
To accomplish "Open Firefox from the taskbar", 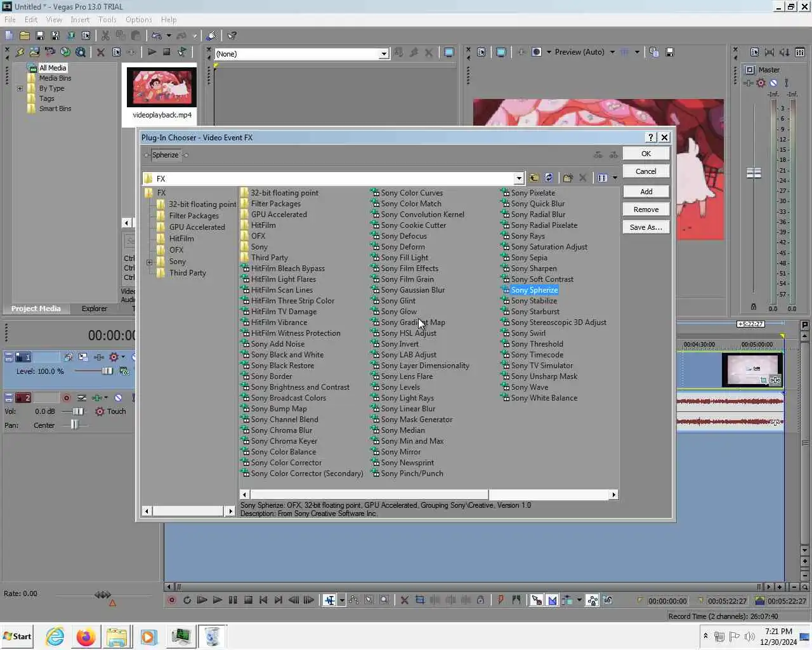I will point(86,636).
